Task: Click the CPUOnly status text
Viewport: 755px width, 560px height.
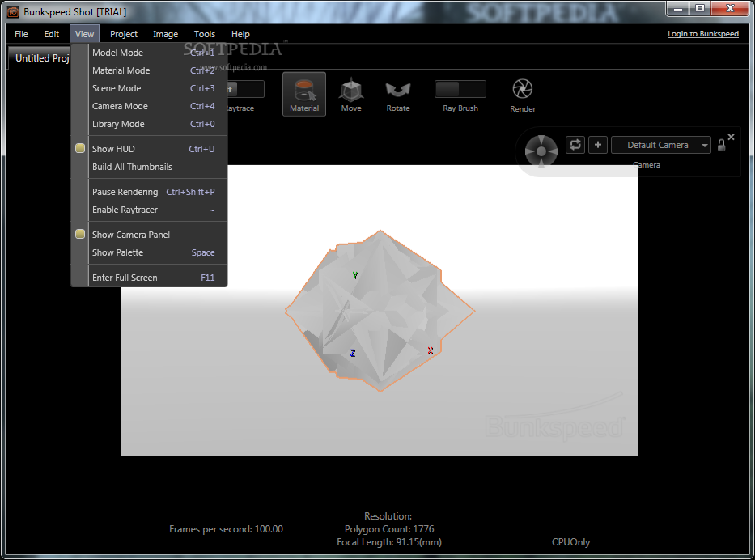Action: tap(570, 541)
